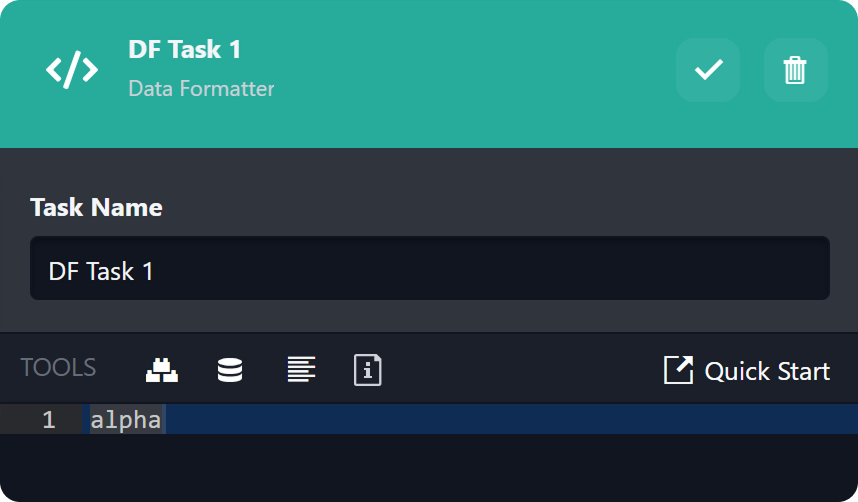Place cursor in the word "alpha"
The image size is (858, 502).
pos(125,420)
